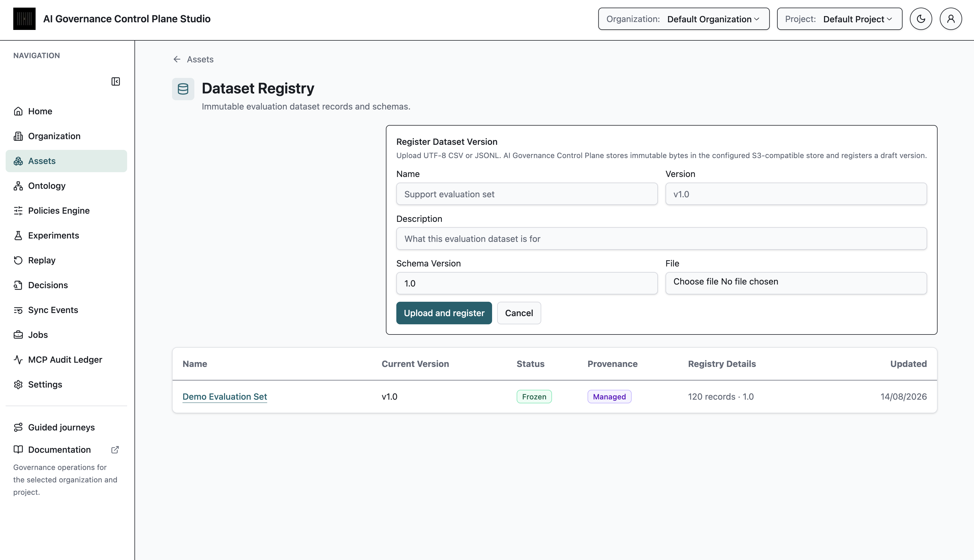This screenshot has height=560, width=974.
Task: Click the Settings gear icon
Action: tap(18, 385)
